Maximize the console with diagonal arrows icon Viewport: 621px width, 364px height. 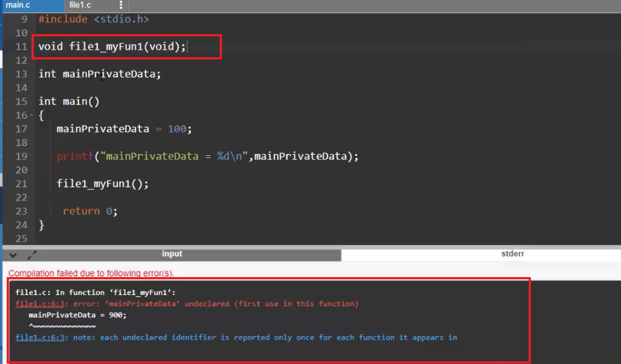point(32,255)
